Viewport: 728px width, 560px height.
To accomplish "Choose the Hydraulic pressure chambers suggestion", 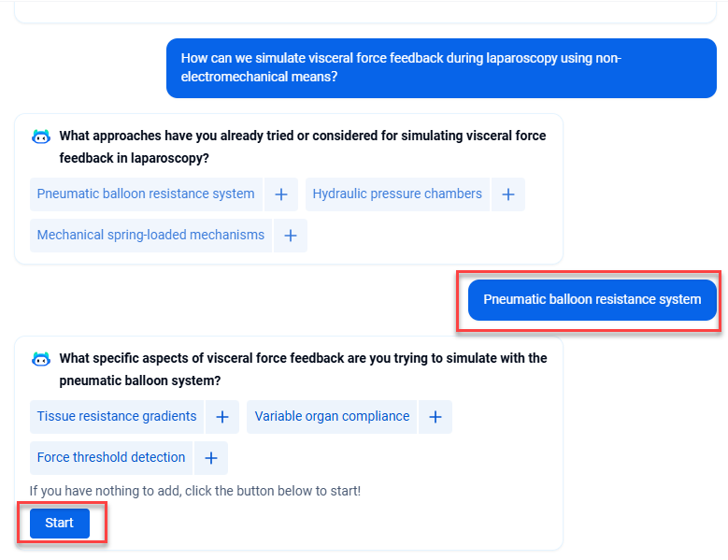I will [397, 194].
